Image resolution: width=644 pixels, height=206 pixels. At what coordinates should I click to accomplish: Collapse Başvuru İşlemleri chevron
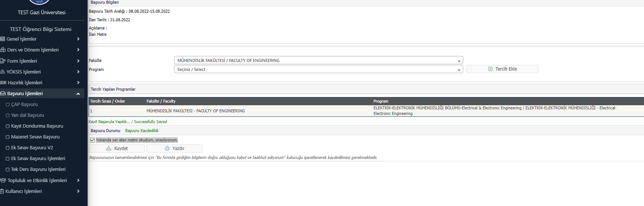[x=78, y=94]
